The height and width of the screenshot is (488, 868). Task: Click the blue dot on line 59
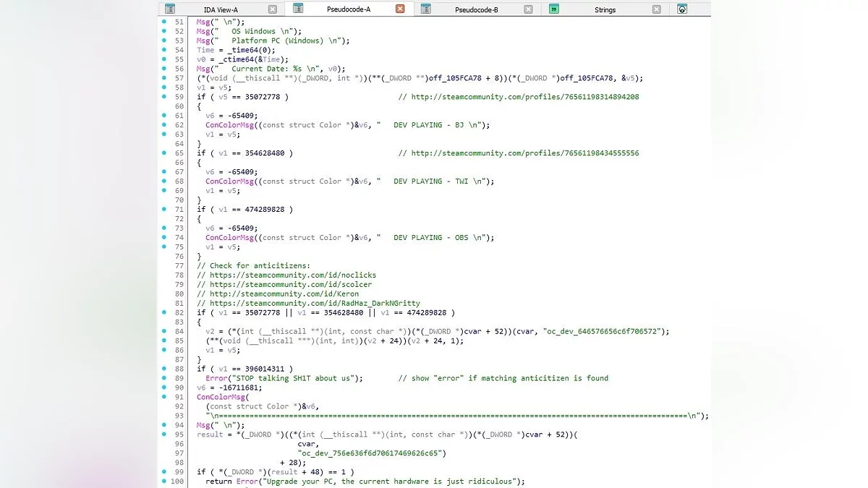coord(163,97)
